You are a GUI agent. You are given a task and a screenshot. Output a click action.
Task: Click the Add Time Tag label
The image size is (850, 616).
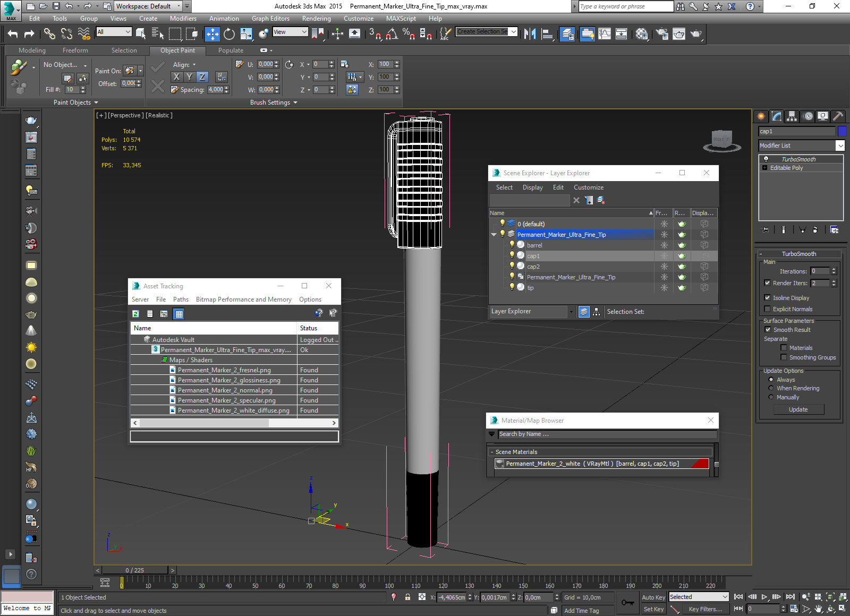click(581, 611)
